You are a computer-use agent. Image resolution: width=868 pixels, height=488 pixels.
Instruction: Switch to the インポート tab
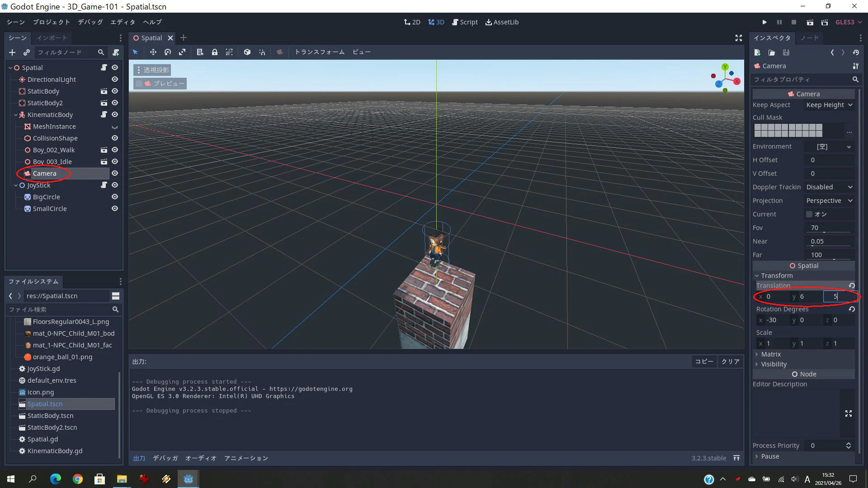click(52, 38)
